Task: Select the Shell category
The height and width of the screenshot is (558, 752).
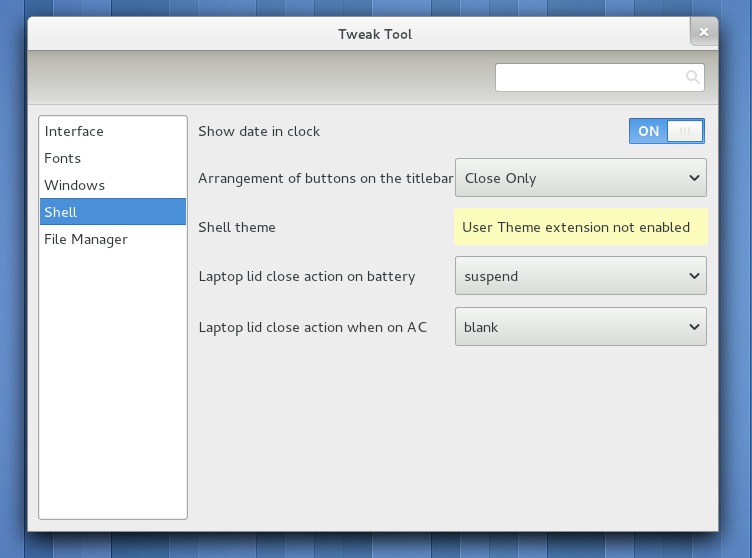Action: [113, 212]
